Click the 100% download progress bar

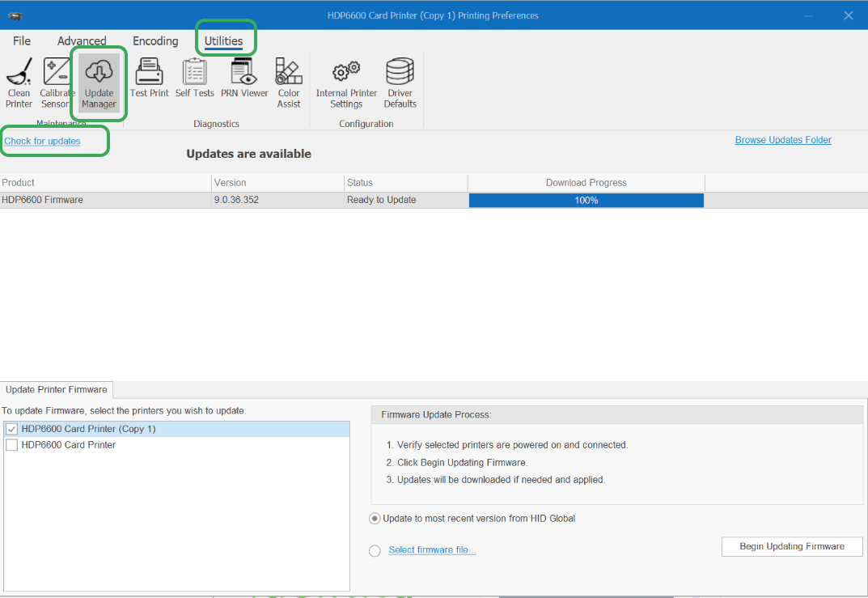(586, 201)
